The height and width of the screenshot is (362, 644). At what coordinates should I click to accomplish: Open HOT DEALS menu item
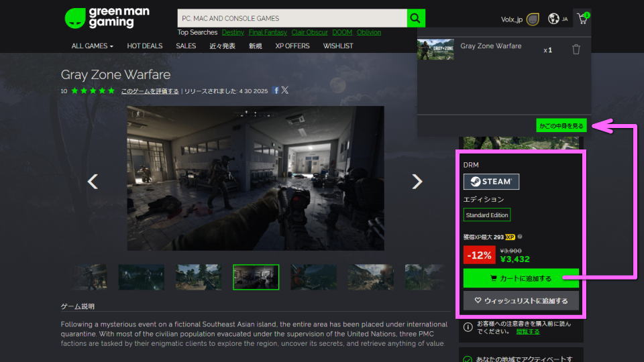coord(145,46)
